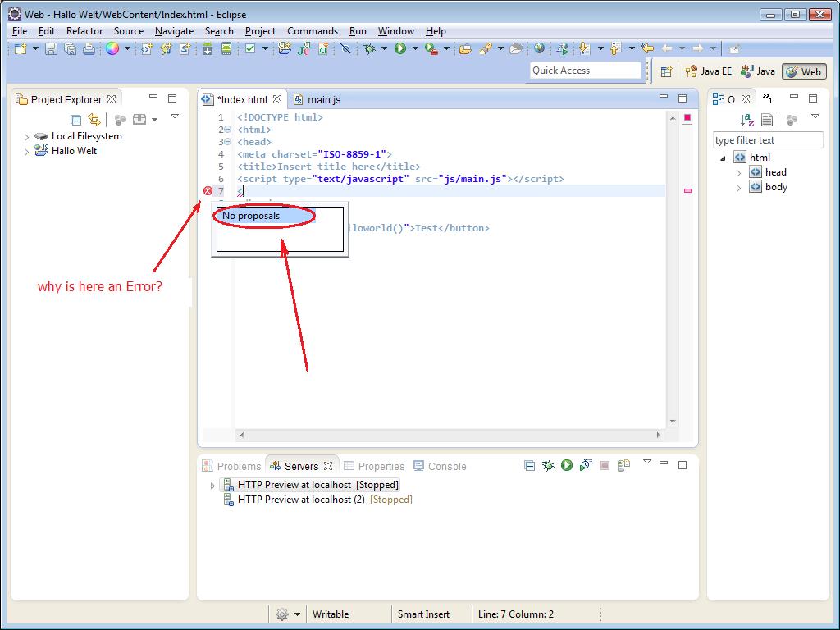Click Link with Editor in Project Explorer
This screenshot has height=630, width=840.
click(x=94, y=120)
